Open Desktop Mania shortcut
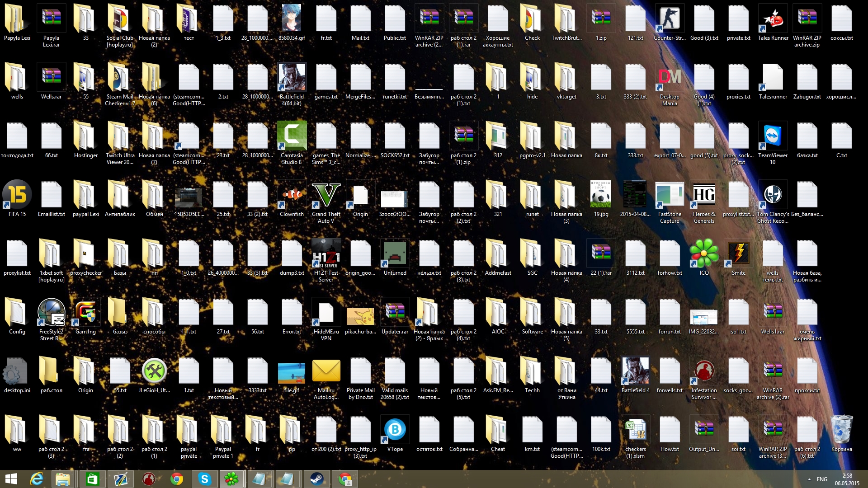 670,77
